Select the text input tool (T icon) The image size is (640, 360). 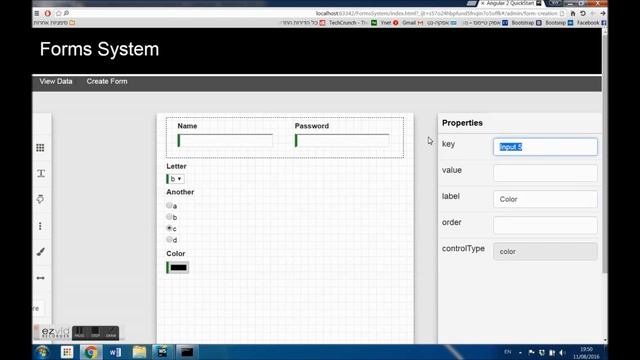41,173
